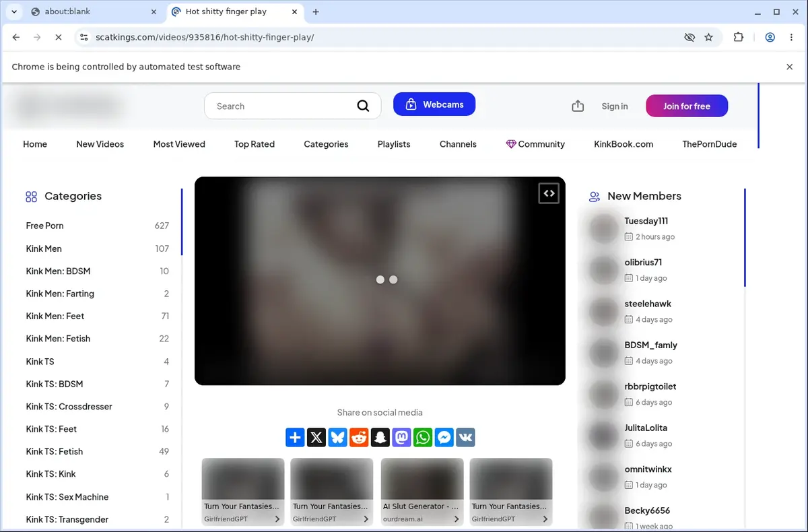This screenshot has height=532, width=808.
Task: Close the about:blank tab
Action: pyautogui.click(x=154, y=11)
